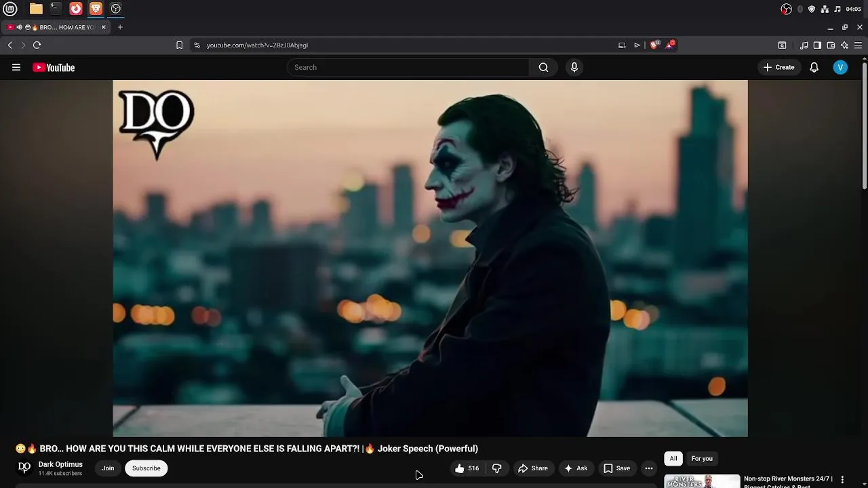This screenshot has height=488, width=868.
Task: Click the DO channel watermark in the video
Action: click(x=157, y=125)
